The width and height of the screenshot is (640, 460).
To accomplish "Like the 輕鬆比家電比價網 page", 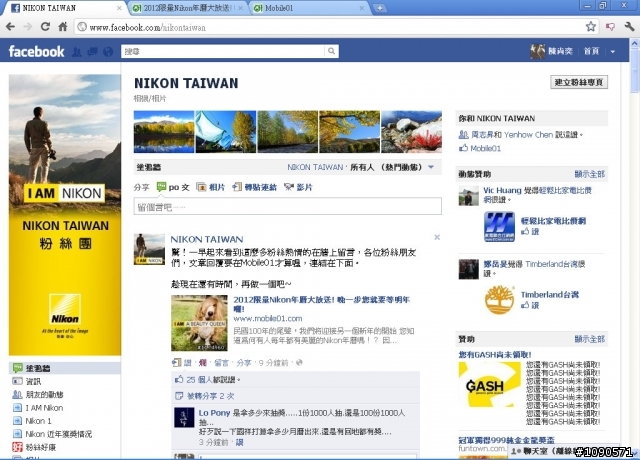I will click(x=531, y=231).
